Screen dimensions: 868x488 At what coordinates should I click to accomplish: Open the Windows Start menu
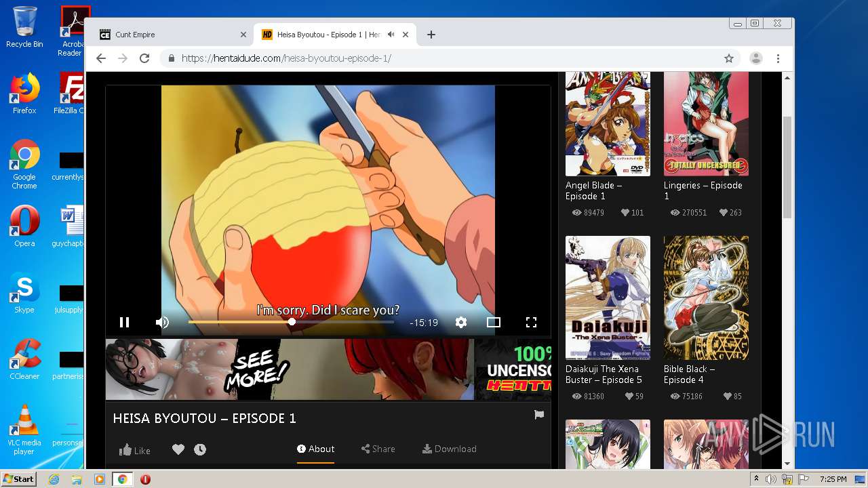pyautogui.click(x=19, y=479)
